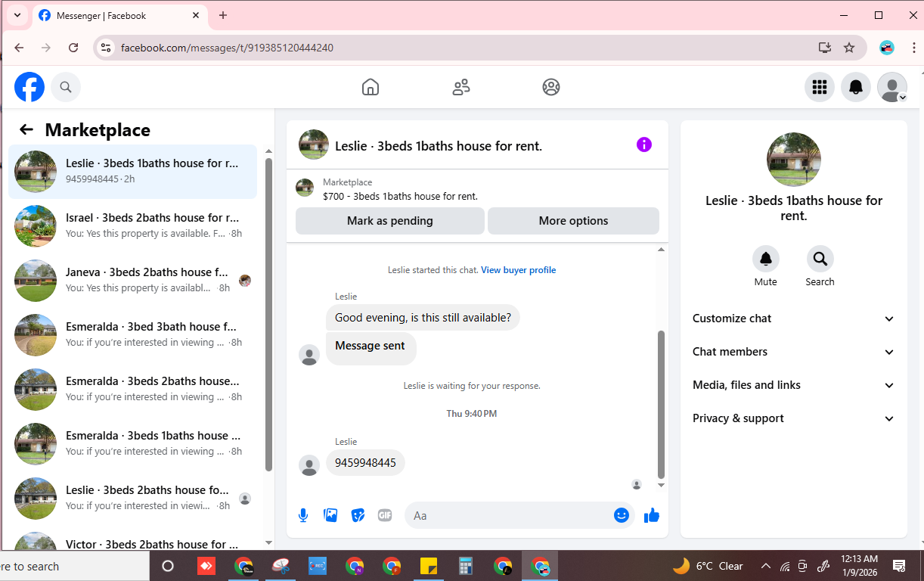Click the 9459948445 message bubble
Screen dimensions: 924x581
365,463
